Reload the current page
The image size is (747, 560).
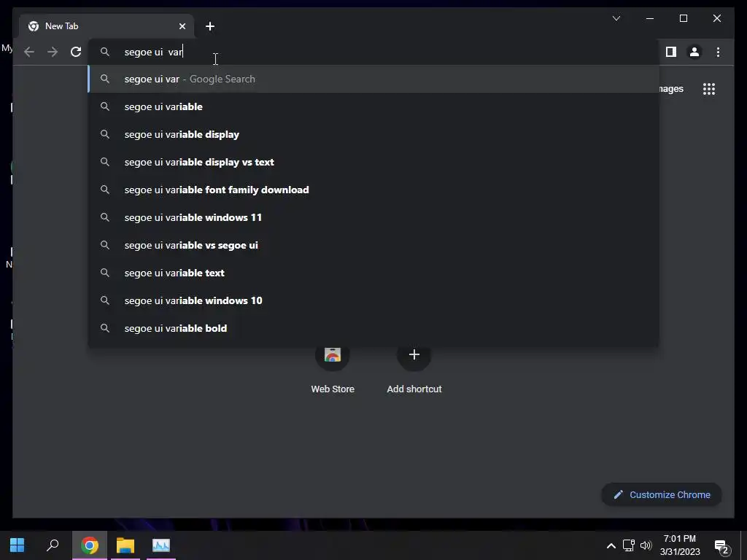coord(76,52)
